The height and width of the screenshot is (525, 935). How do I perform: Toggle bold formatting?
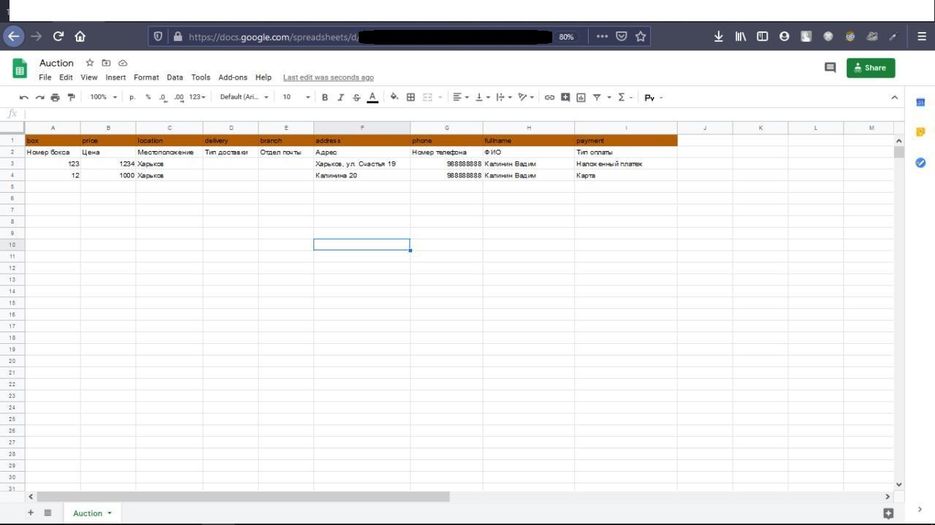pos(325,97)
